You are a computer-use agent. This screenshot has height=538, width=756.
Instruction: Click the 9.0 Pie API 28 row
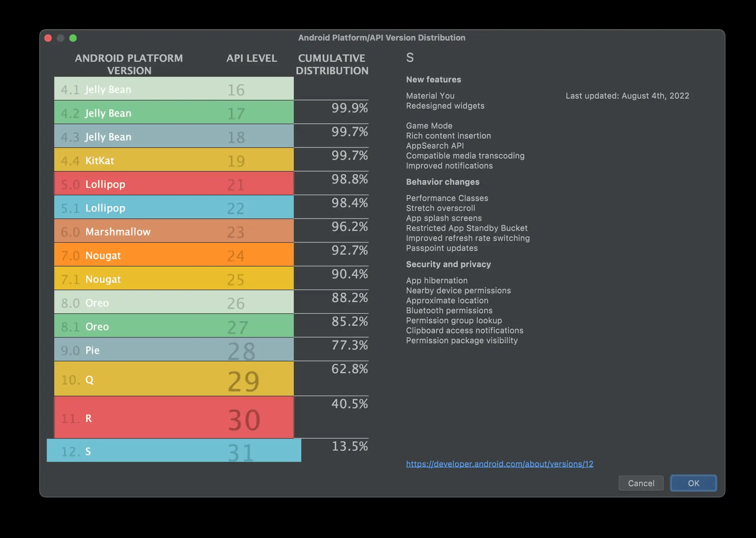coord(174,350)
